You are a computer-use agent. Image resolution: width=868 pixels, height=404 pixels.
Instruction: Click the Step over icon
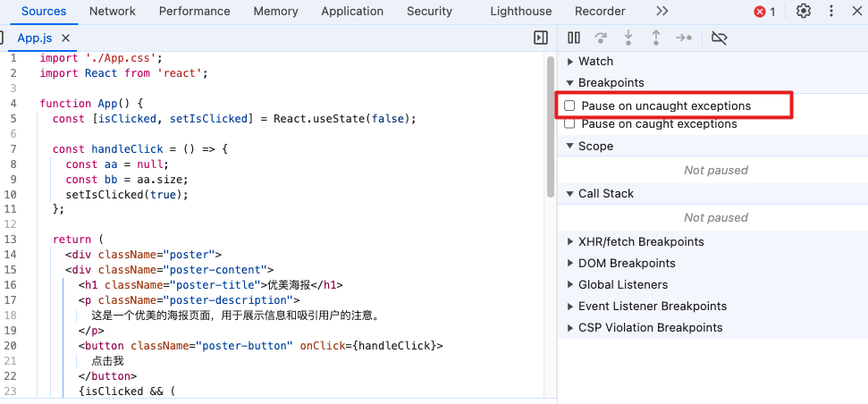(x=601, y=38)
